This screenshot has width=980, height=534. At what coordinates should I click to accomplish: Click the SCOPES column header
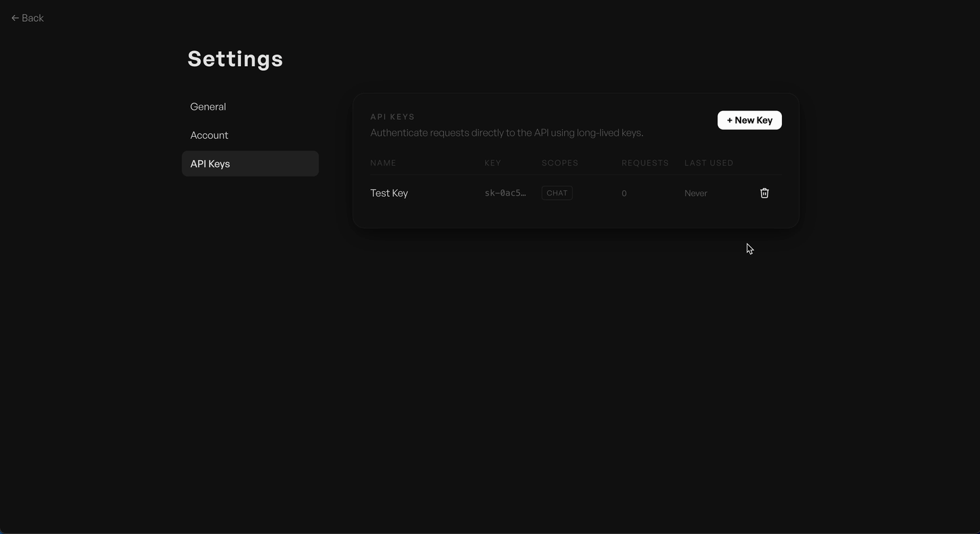560,163
